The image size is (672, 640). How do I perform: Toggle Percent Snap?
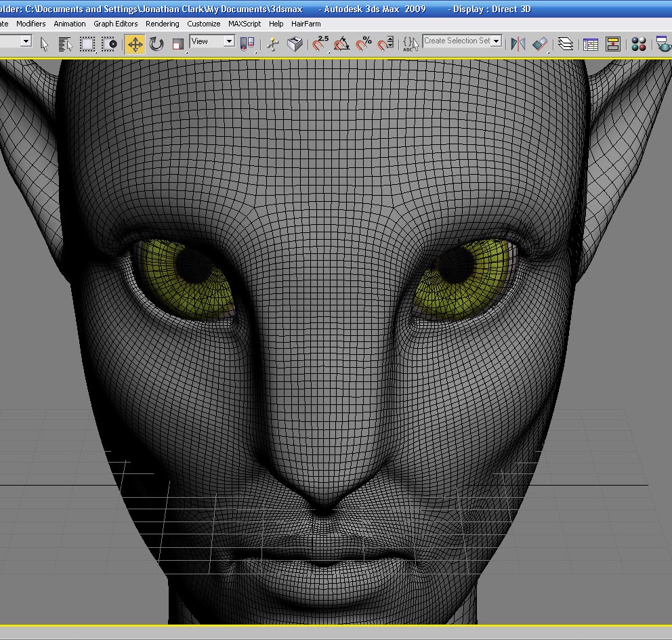pos(364,44)
